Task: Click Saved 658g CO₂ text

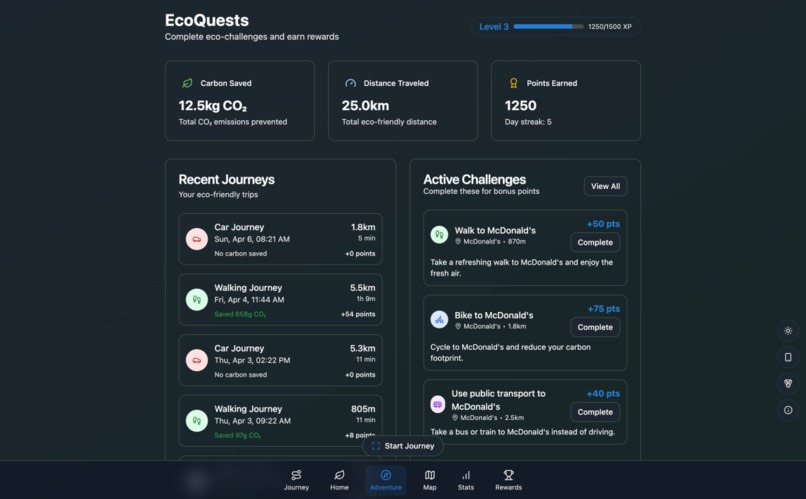Action: 240,314
